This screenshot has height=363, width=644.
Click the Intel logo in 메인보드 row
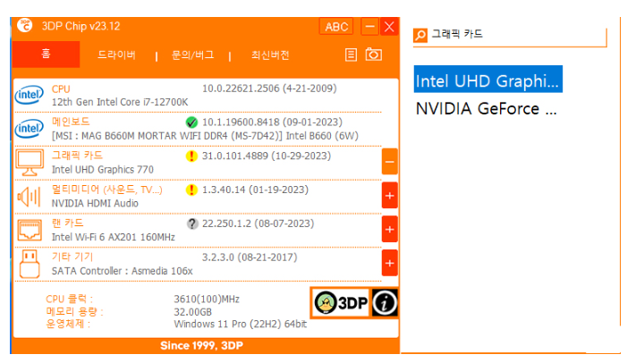(30, 129)
